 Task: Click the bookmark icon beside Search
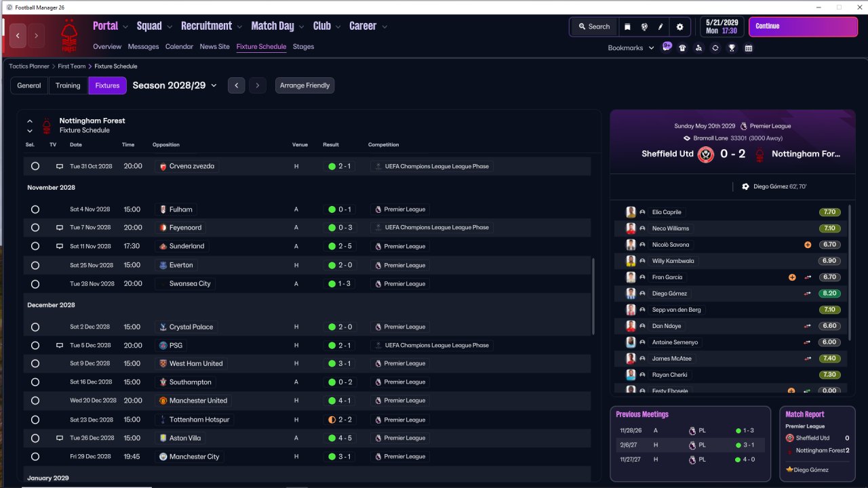point(627,27)
